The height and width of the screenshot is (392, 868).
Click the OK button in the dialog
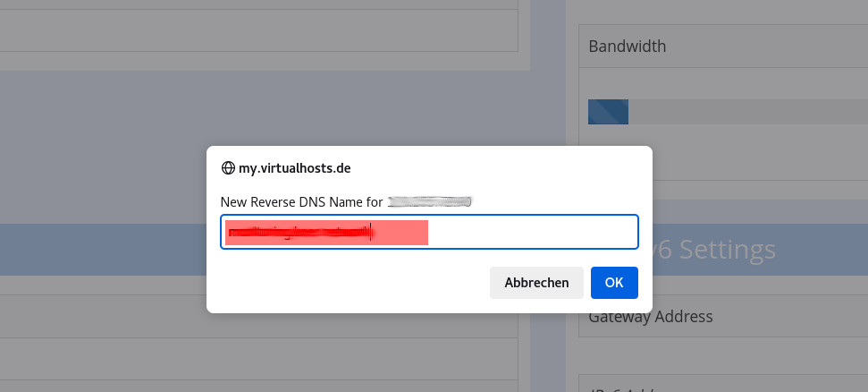pos(614,283)
